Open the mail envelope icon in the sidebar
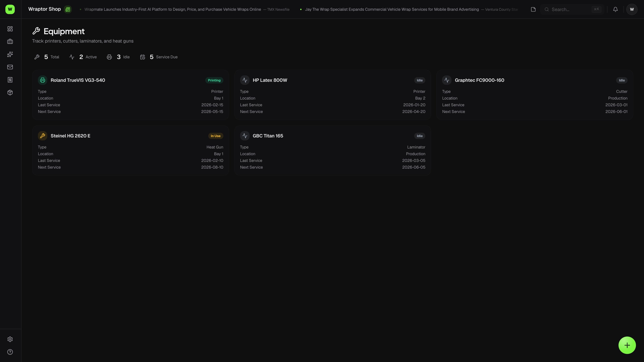Viewport: 644px width, 362px height. tap(10, 67)
